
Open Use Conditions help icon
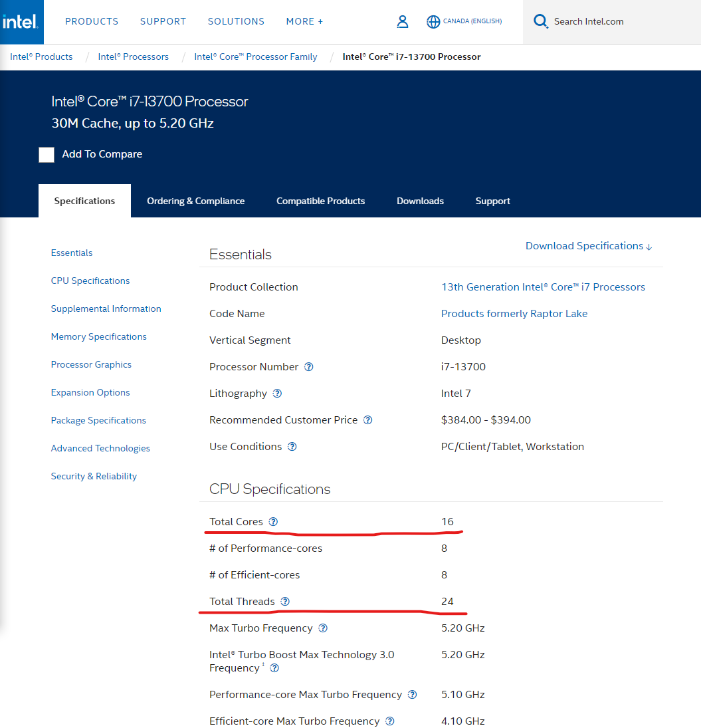point(292,447)
